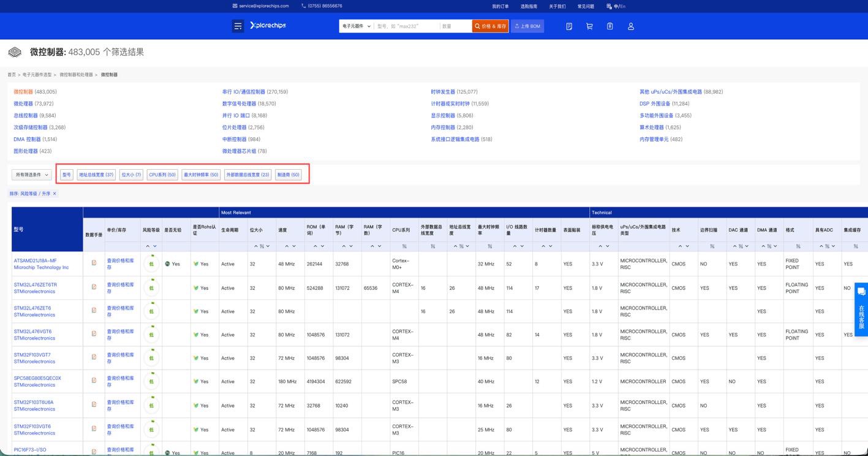This screenshot has width=868, height=456.
Task: Open the CPU系列 (50) filter
Action: pyautogui.click(x=162, y=175)
